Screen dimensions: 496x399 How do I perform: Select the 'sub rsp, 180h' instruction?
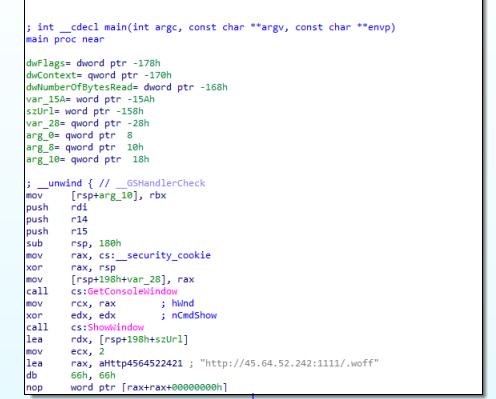click(x=74, y=243)
